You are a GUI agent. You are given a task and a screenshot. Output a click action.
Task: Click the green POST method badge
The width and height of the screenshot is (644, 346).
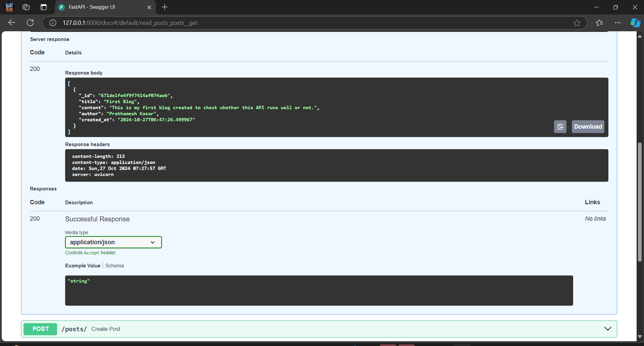[41, 329]
